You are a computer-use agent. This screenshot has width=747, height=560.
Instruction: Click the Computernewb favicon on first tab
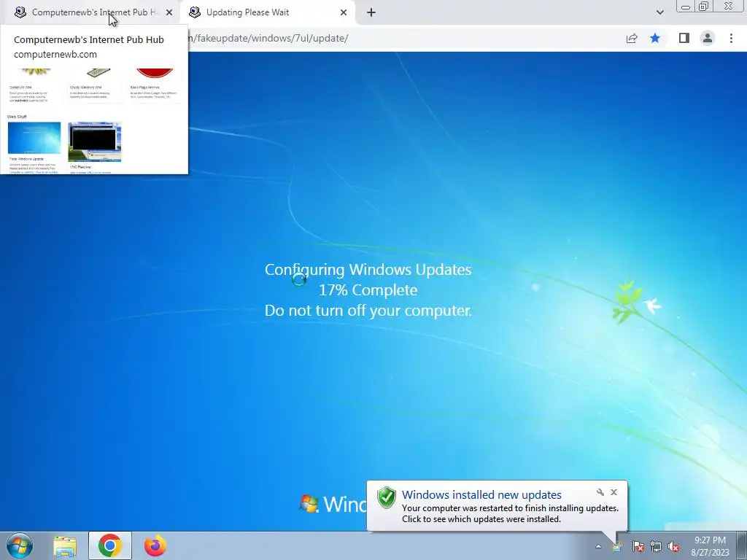click(20, 12)
